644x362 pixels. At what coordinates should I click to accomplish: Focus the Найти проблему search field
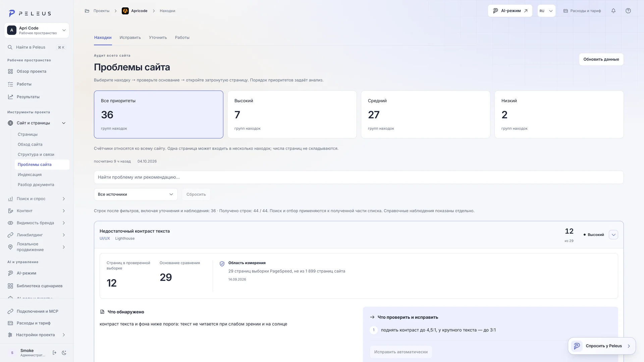point(359,177)
